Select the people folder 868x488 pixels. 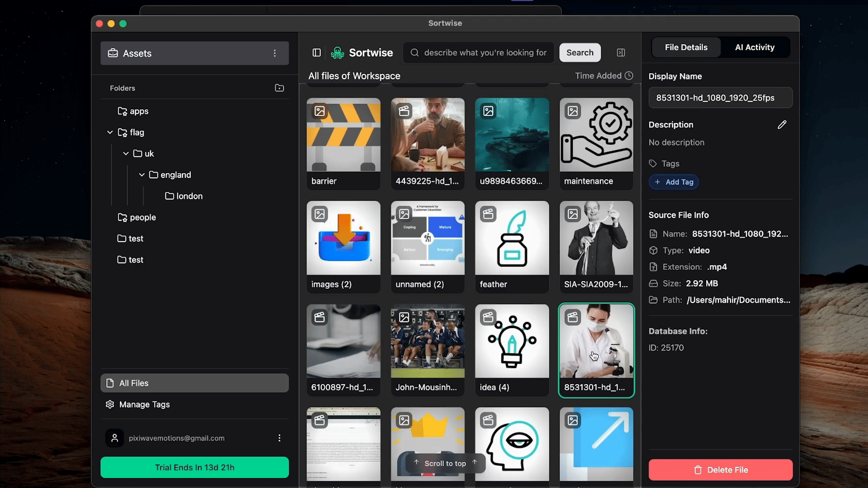(137, 217)
